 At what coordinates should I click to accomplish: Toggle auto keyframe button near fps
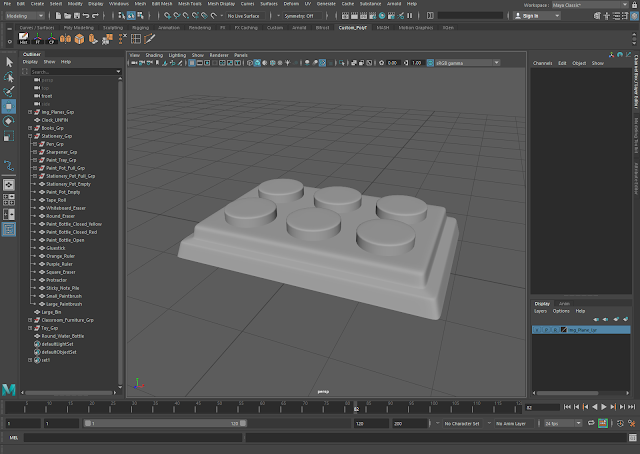pos(602,423)
